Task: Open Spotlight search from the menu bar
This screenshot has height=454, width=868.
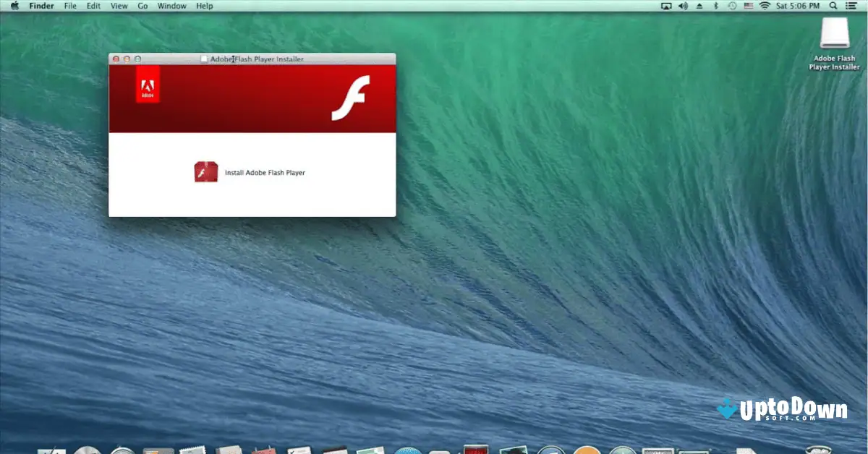Action: pos(833,6)
